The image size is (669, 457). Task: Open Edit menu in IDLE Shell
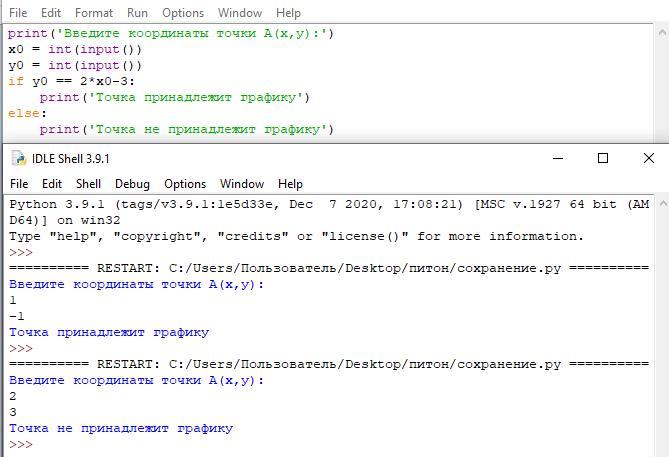[52, 184]
